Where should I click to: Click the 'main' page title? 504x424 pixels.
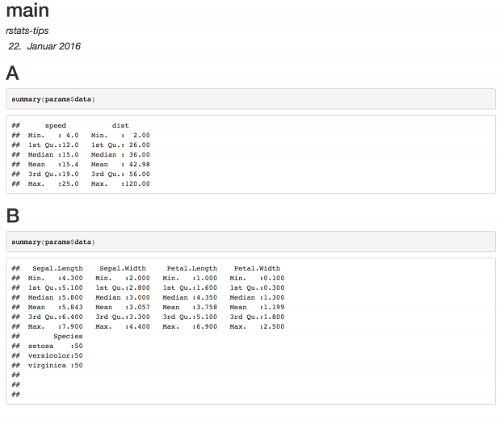27,10
